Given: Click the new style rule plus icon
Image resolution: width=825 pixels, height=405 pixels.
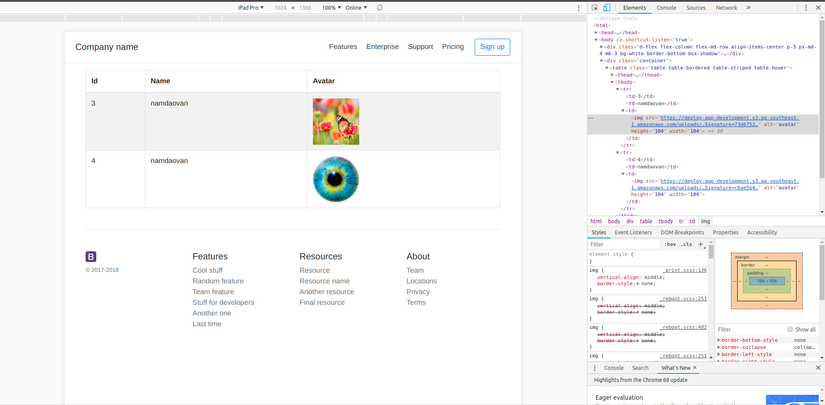Looking at the screenshot, I should (701, 244).
